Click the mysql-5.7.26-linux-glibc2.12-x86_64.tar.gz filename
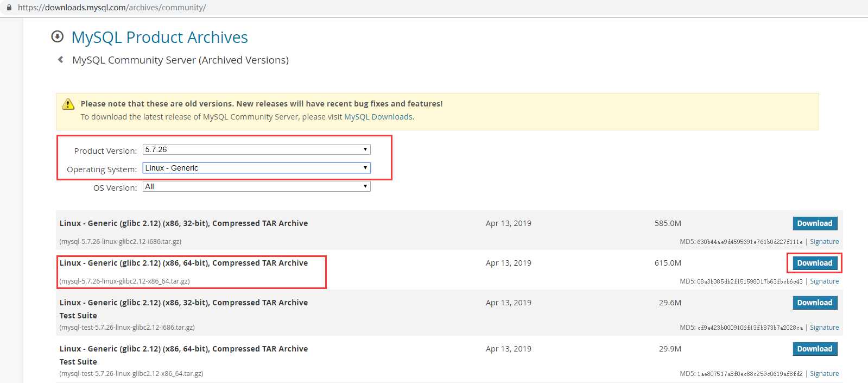The image size is (868, 383). 125,281
